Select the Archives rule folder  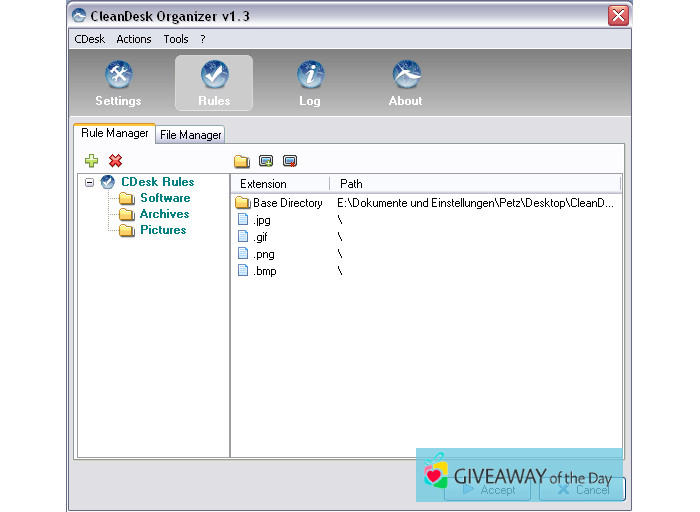(x=164, y=214)
